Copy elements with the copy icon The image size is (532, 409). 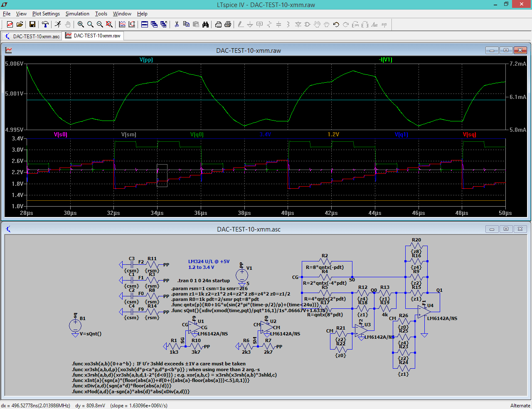[x=185, y=25]
